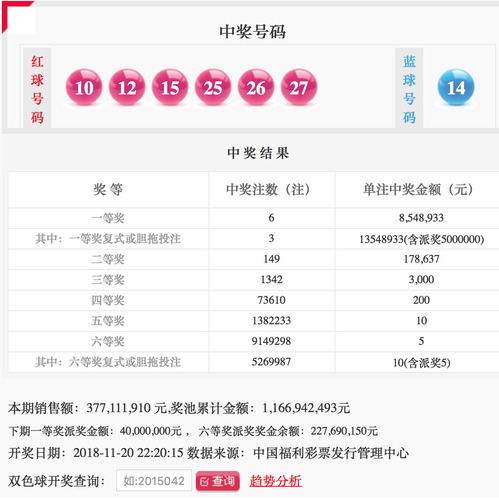
Task: Select the 六等奖 row label
Action: click(x=108, y=341)
